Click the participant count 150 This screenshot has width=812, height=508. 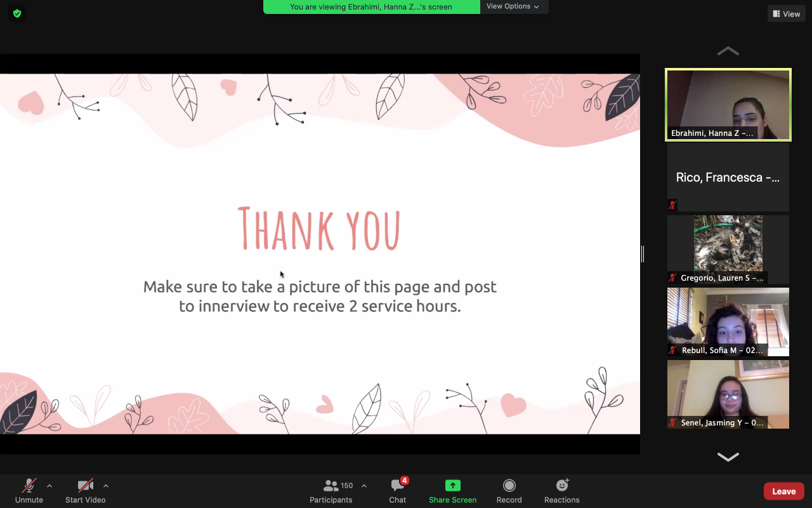click(347, 486)
